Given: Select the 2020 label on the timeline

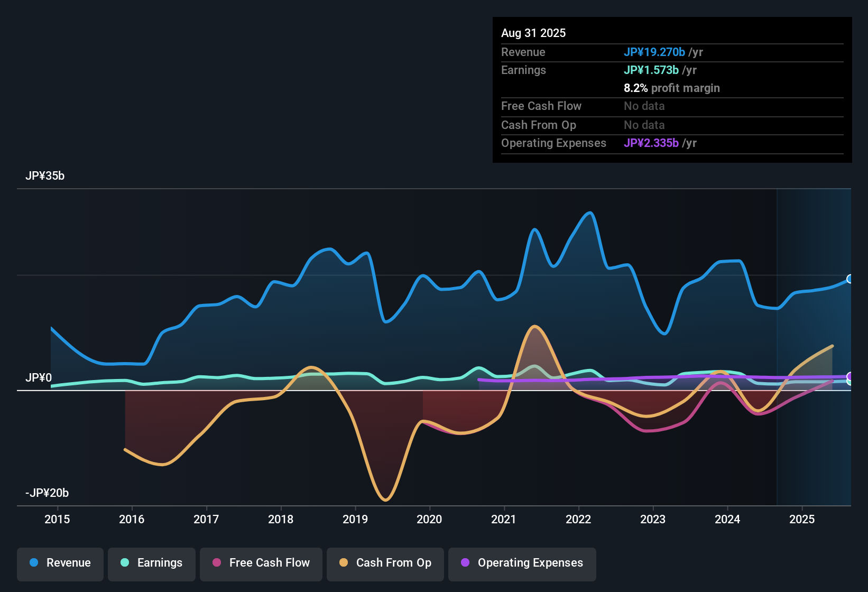Looking at the screenshot, I should (429, 520).
